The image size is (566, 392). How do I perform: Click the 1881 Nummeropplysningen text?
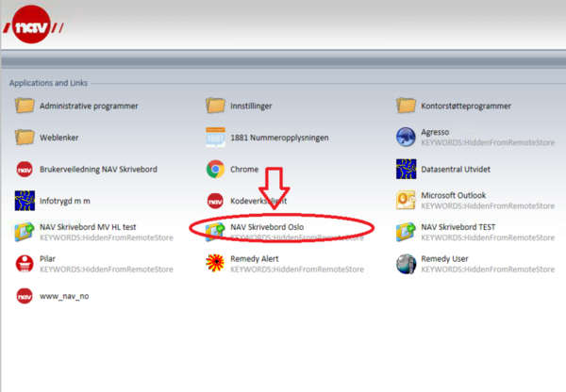(279, 138)
